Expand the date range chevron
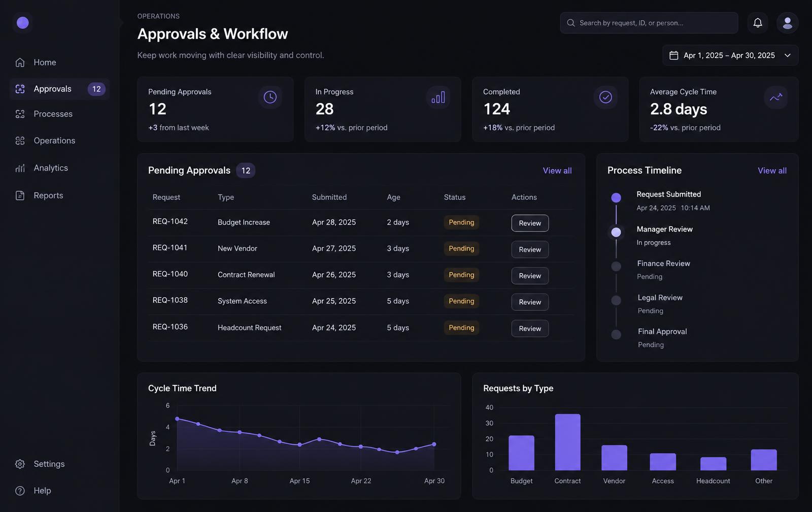812x512 pixels. click(x=788, y=55)
